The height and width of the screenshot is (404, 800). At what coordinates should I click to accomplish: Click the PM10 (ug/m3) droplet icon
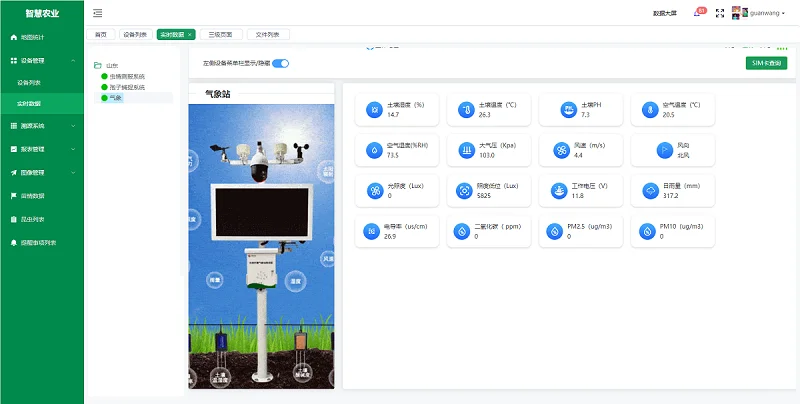(x=647, y=232)
